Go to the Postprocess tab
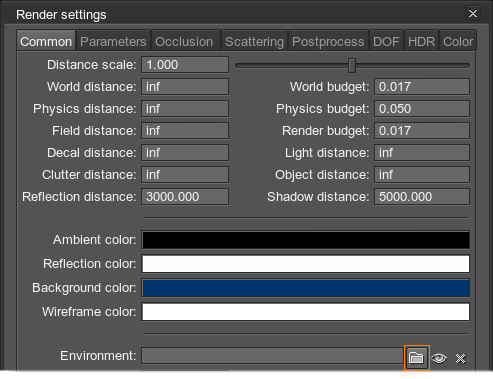The height and width of the screenshot is (379, 493). 328,42
